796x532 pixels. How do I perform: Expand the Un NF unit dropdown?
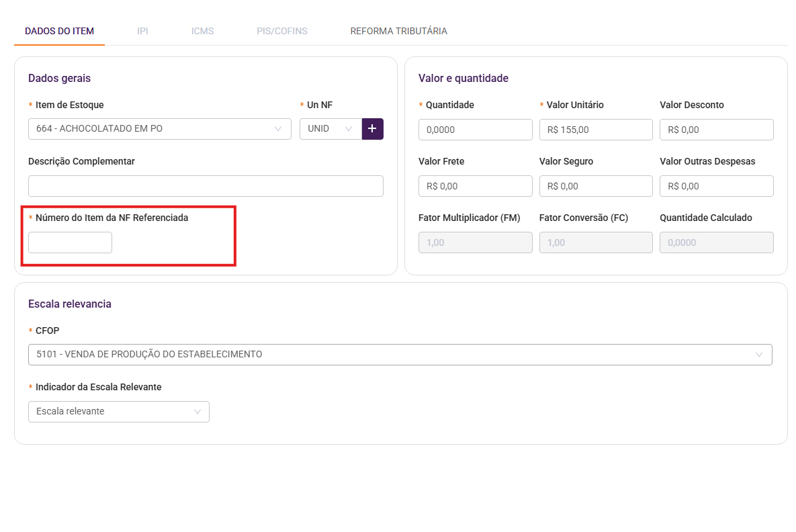[330, 129]
